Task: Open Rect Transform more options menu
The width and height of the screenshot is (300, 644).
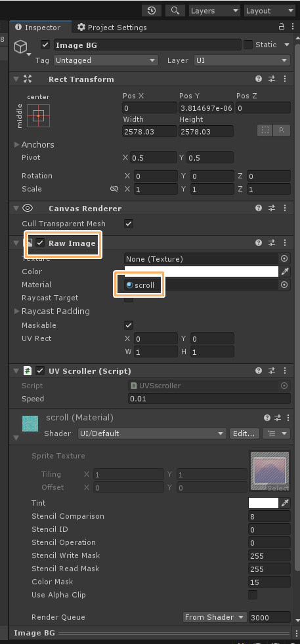Action: coord(285,79)
